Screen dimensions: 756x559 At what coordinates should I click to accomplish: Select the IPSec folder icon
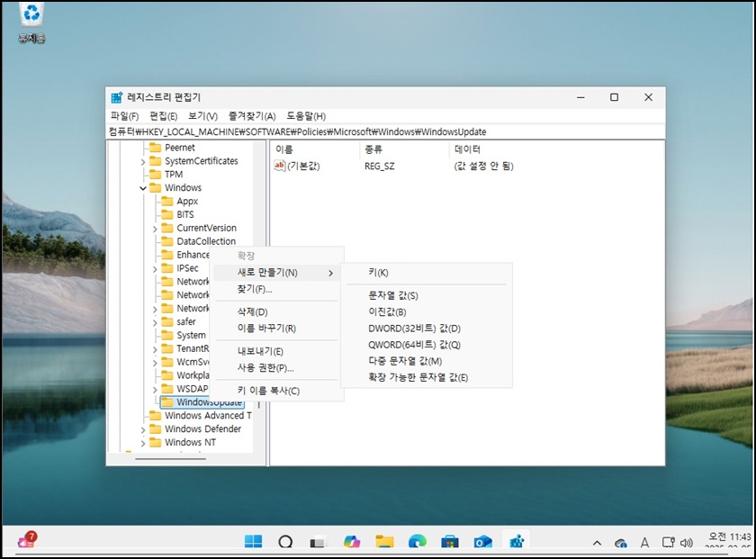(167, 267)
